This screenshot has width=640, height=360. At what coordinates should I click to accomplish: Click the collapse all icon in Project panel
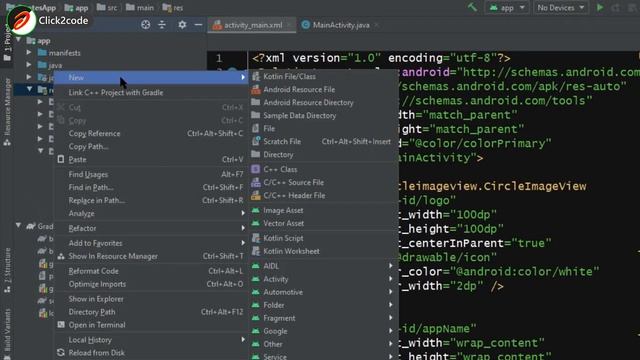click(x=162, y=25)
